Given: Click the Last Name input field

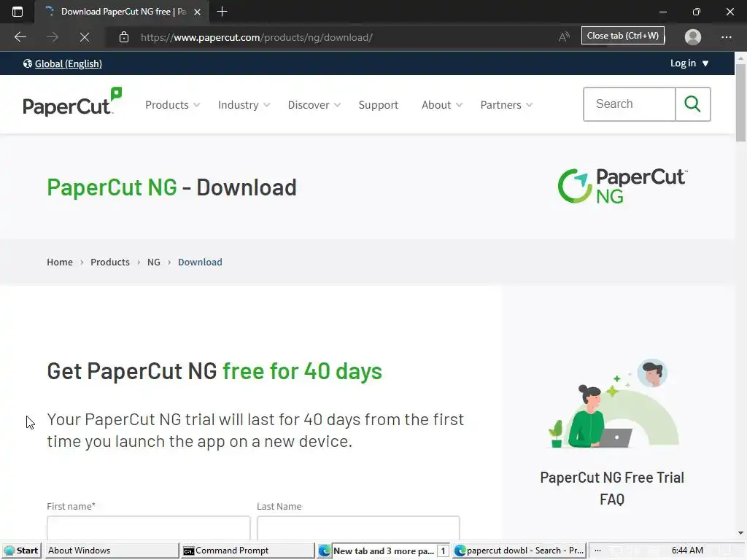Looking at the screenshot, I should coord(358,529).
